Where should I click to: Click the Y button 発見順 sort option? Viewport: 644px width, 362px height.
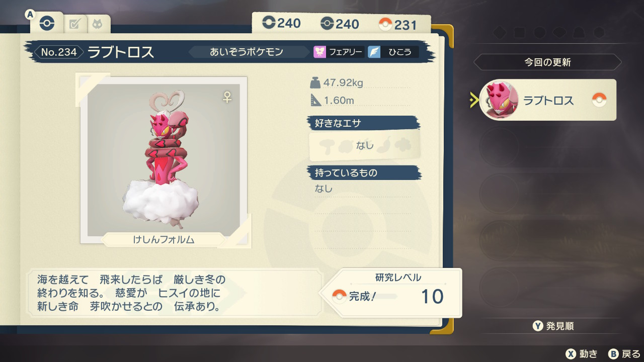pos(553,326)
